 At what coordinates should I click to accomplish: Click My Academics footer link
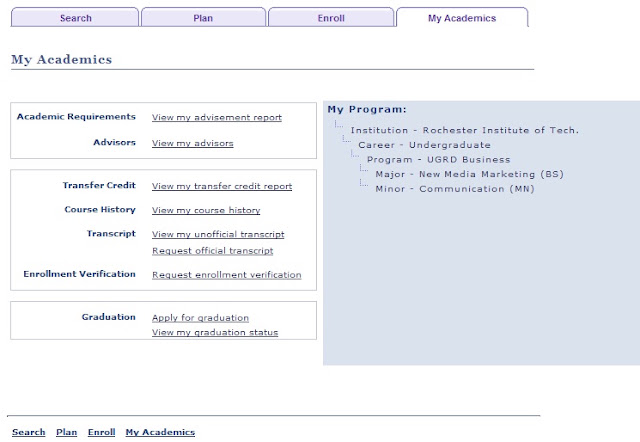coord(160,432)
